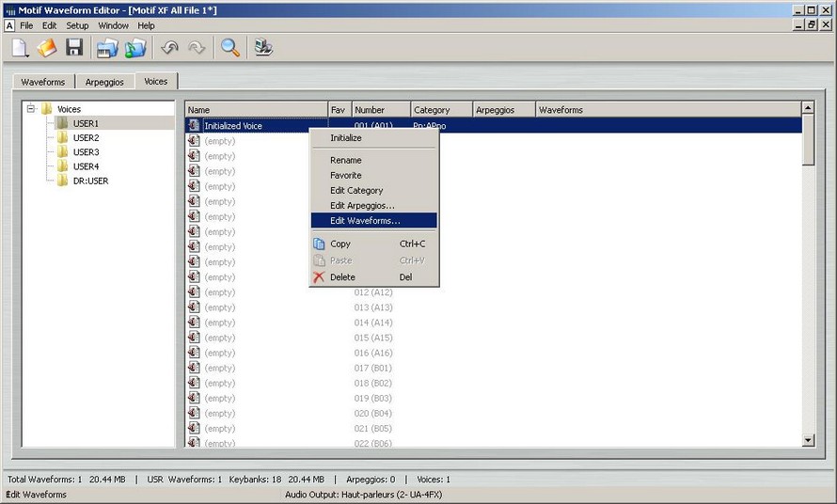Click the scrollbar down arrow in voice list

pos(808,440)
